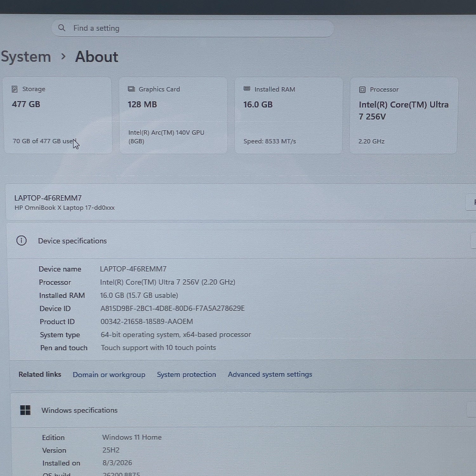Open Advanced system settings link

tap(270, 374)
